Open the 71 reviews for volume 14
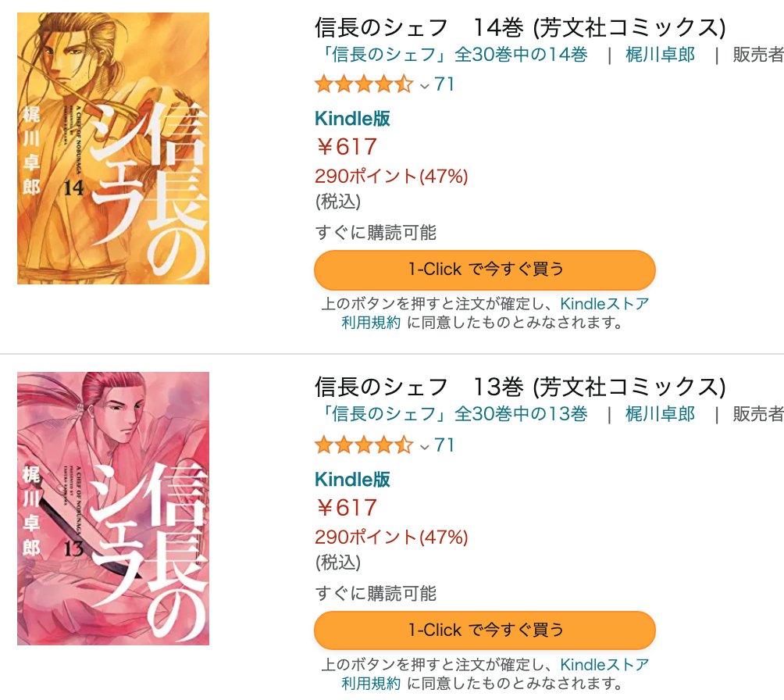Viewport: 784px width, 700px height. pyautogui.click(x=444, y=84)
